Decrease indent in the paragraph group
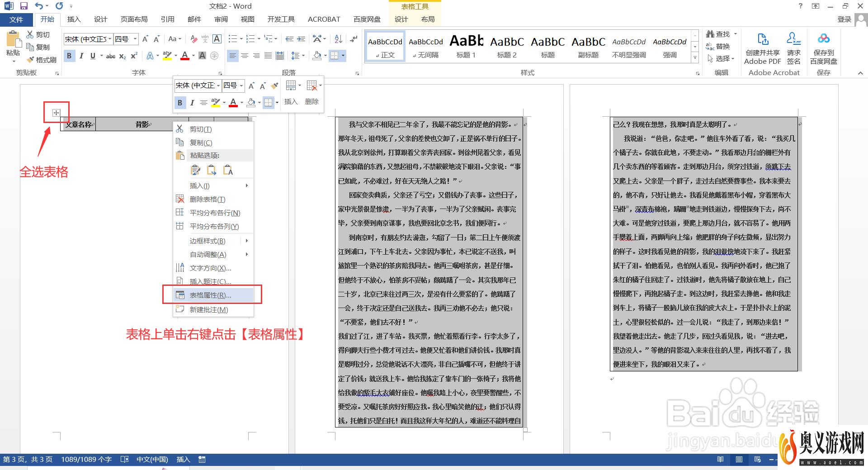This screenshot has width=868, height=470. pyautogui.click(x=289, y=39)
